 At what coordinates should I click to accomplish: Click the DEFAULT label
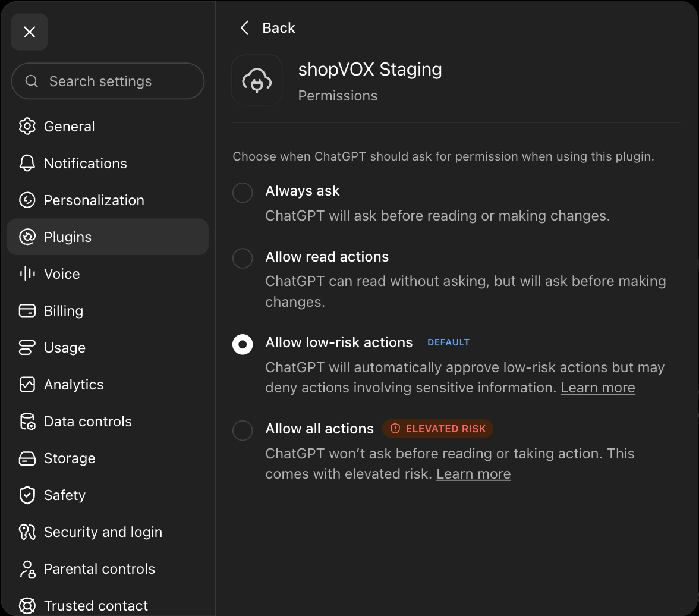tap(448, 342)
